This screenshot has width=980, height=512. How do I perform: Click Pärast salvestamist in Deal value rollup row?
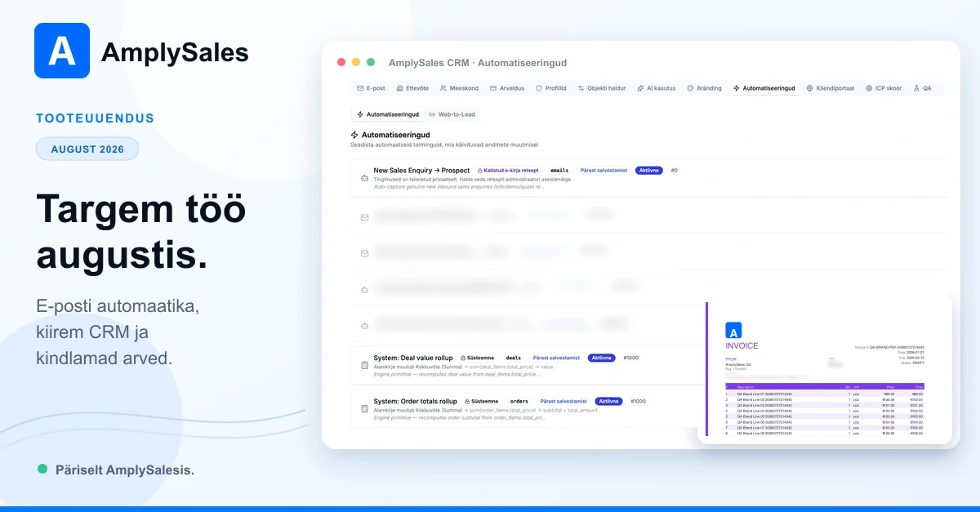(556, 358)
